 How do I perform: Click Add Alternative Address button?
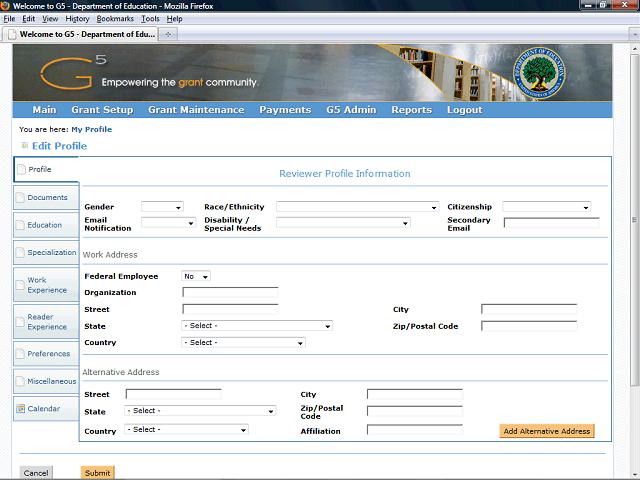tap(546, 431)
